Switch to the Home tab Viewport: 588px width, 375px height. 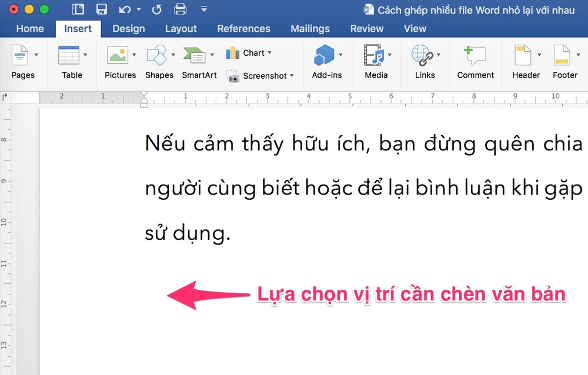[30, 28]
